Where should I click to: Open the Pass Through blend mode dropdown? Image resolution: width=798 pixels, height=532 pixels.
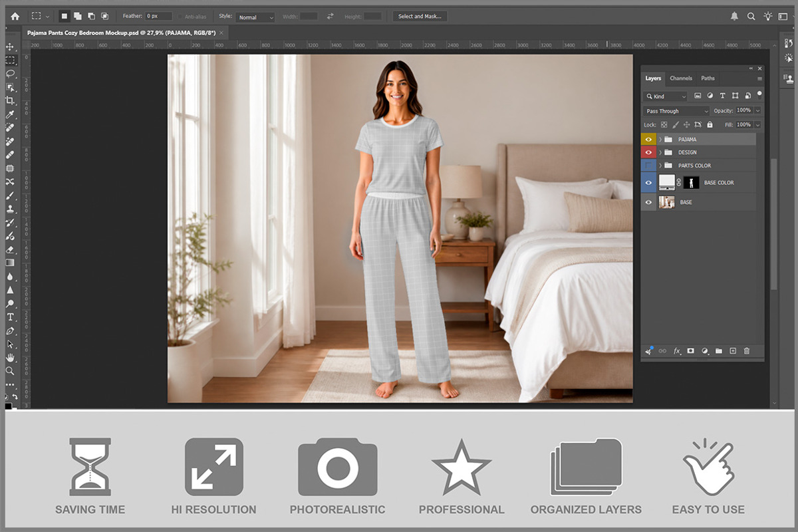676,111
